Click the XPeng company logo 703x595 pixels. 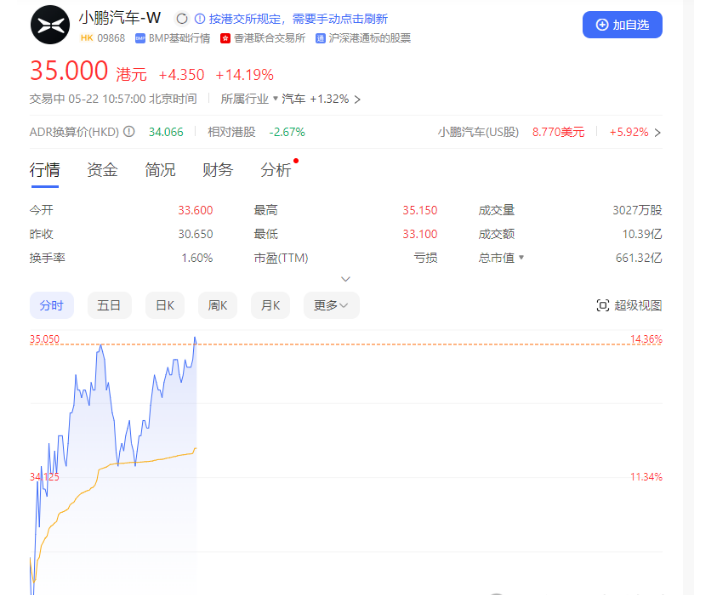[x=50, y=25]
